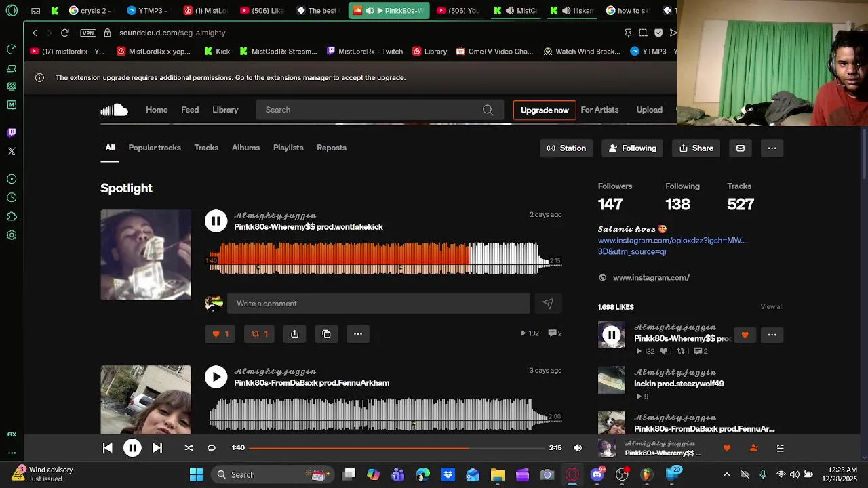868x488 pixels.
Task: Toggle like on Wheremy$$ track (1 like)
Action: click(x=220, y=333)
